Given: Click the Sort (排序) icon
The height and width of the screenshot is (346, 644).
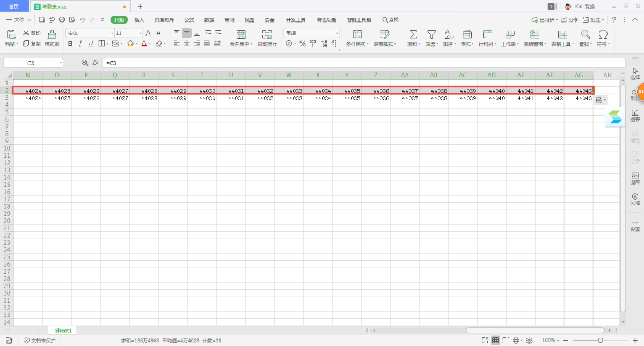Looking at the screenshot, I should point(449,34).
